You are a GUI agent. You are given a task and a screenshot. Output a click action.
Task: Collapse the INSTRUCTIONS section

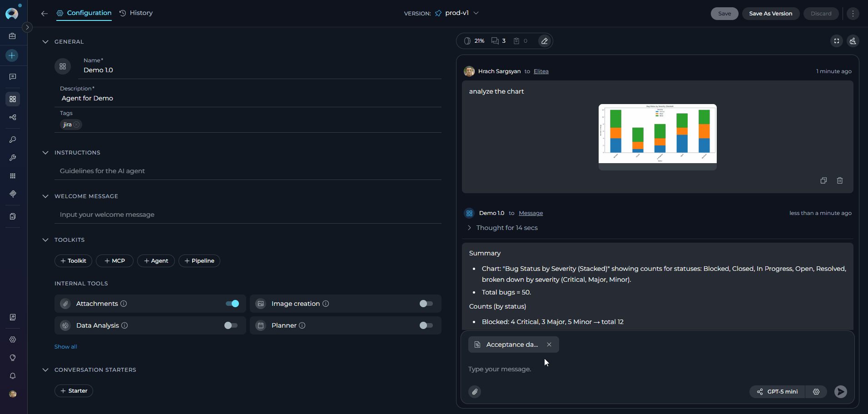45,153
